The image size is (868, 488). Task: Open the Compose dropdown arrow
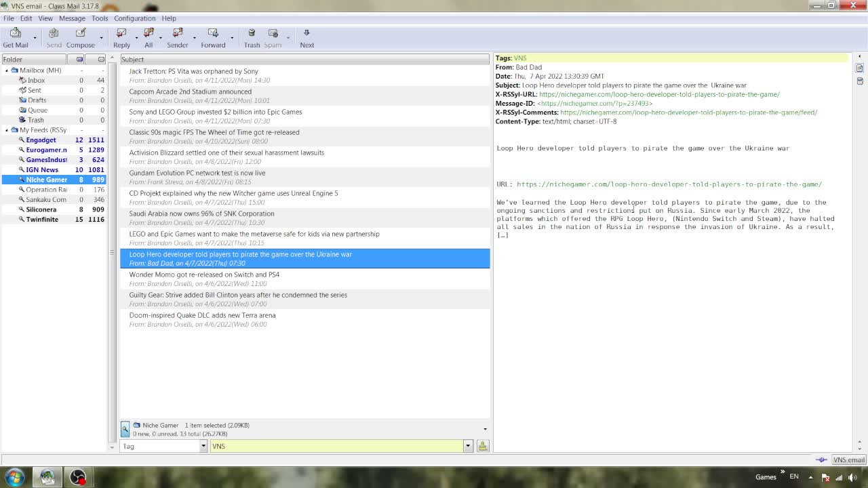click(x=101, y=38)
